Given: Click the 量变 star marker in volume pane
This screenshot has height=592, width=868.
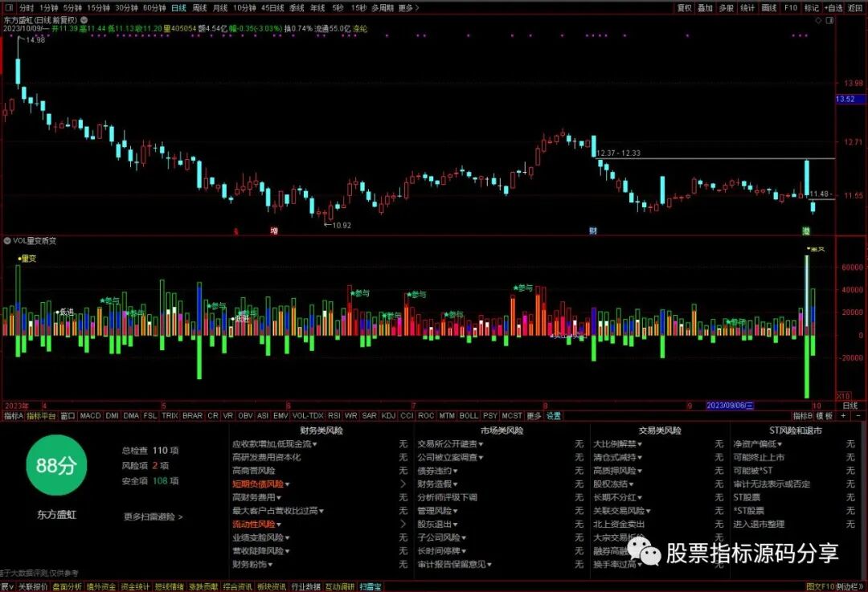Looking at the screenshot, I should 27,259.
